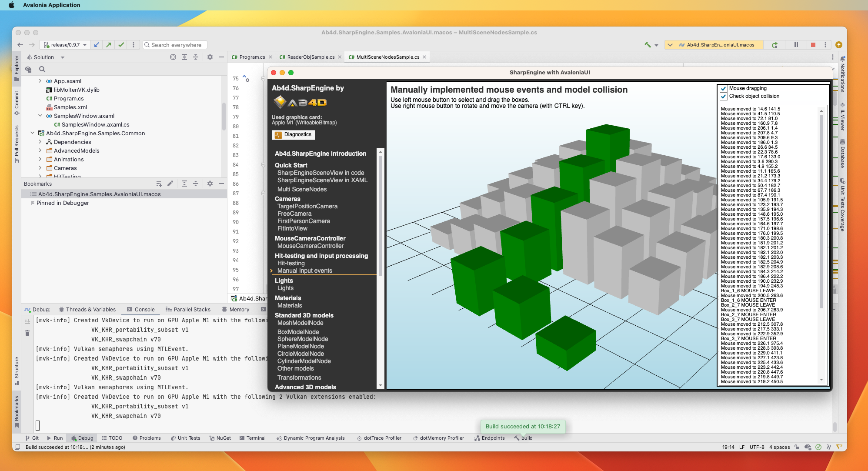
Task: Open the Terminal tool window
Action: [252, 438]
